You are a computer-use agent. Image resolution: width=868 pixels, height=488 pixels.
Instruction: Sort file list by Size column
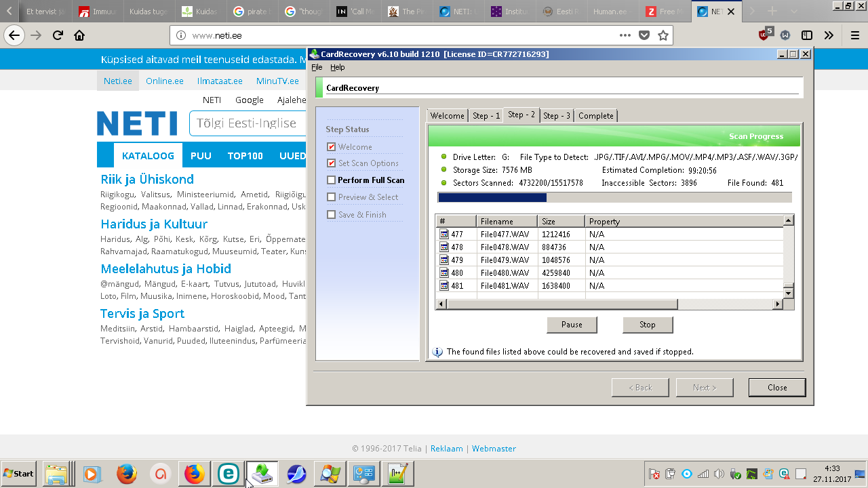coord(561,221)
